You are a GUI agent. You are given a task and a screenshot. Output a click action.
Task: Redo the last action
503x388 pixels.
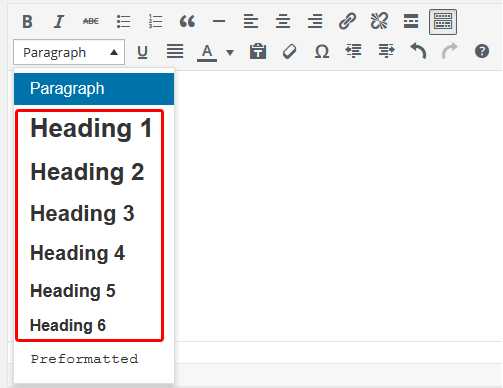[x=450, y=51]
